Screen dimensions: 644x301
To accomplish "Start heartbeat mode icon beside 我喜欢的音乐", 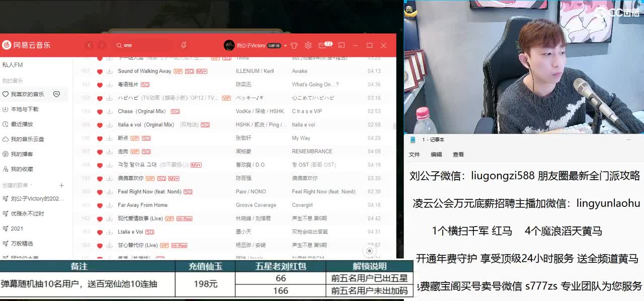I will coord(57,94).
